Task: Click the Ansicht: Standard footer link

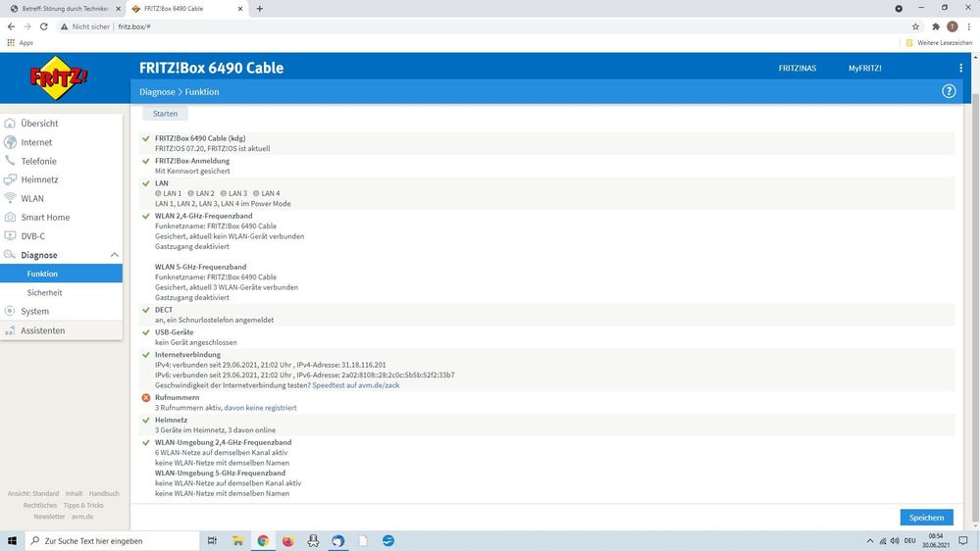Action: point(33,493)
